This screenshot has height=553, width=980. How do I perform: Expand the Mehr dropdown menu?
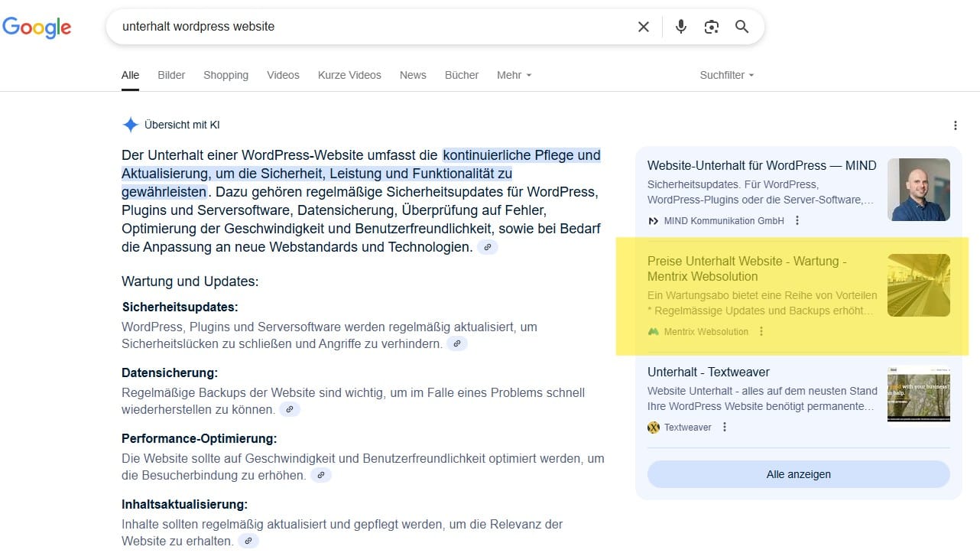coord(514,75)
